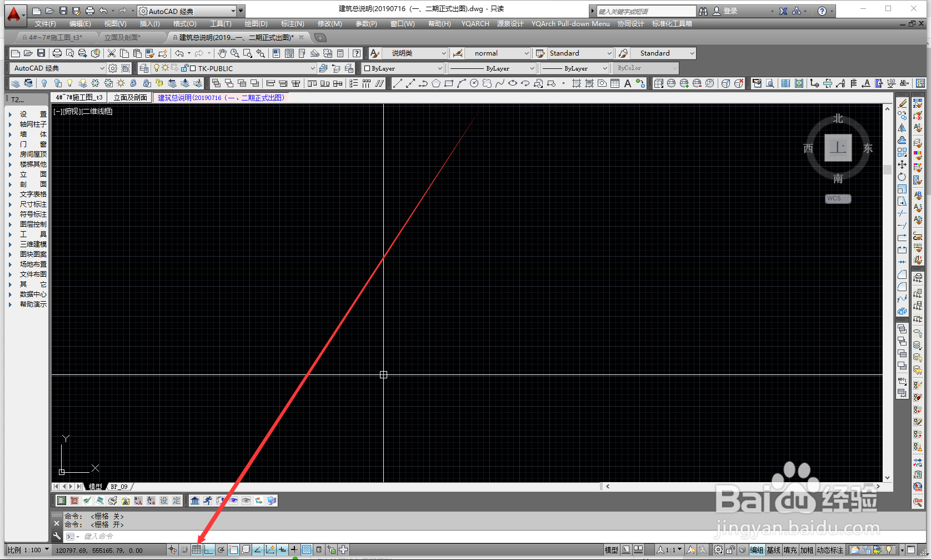This screenshot has height=560, width=931.
Task: Open the 修改(M) menu
Action: [x=329, y=24]
